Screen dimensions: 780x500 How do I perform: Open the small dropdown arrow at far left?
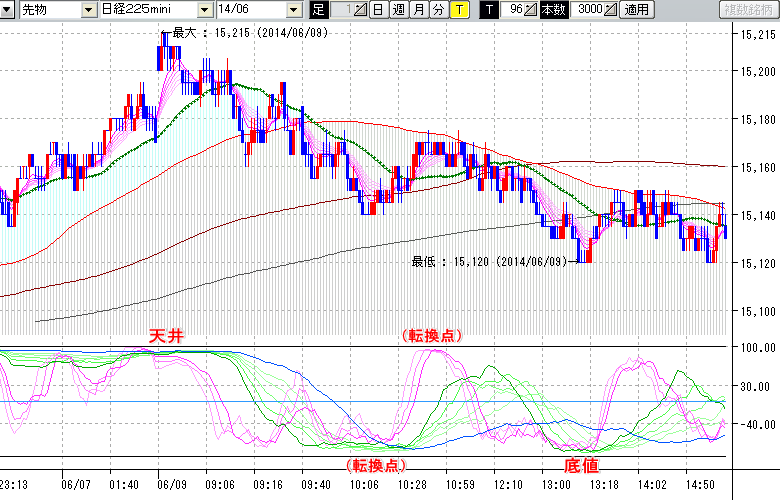coord(9,10)
